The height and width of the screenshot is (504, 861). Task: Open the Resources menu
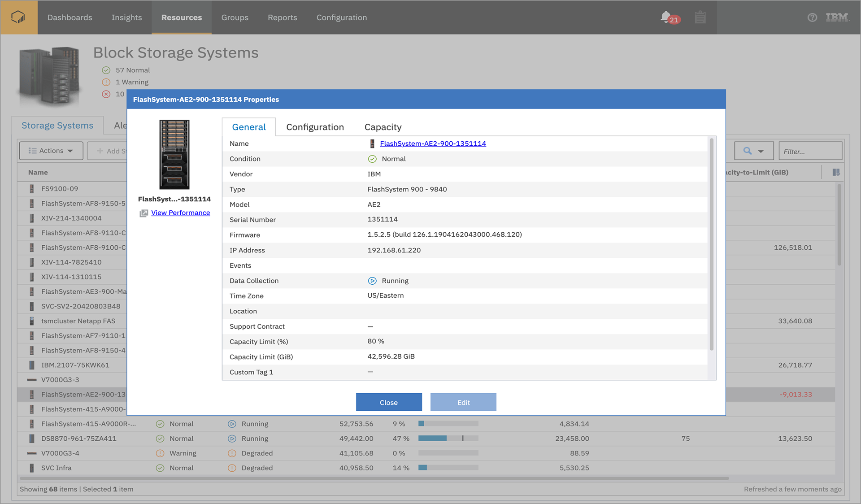point(182,17)
